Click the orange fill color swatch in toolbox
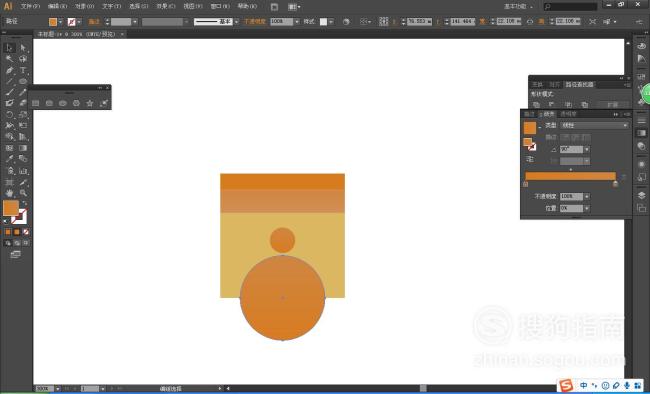The width and height of the screenshot is (650, 394). click(11, 208)
